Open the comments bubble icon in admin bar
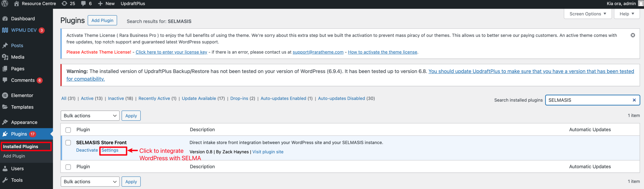The image size is (644, 189). point(84,4)
